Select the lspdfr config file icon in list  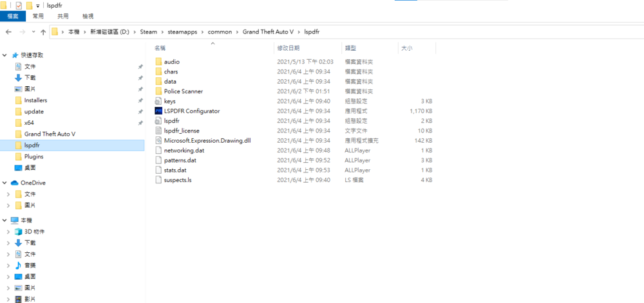[x=159, y=121]
